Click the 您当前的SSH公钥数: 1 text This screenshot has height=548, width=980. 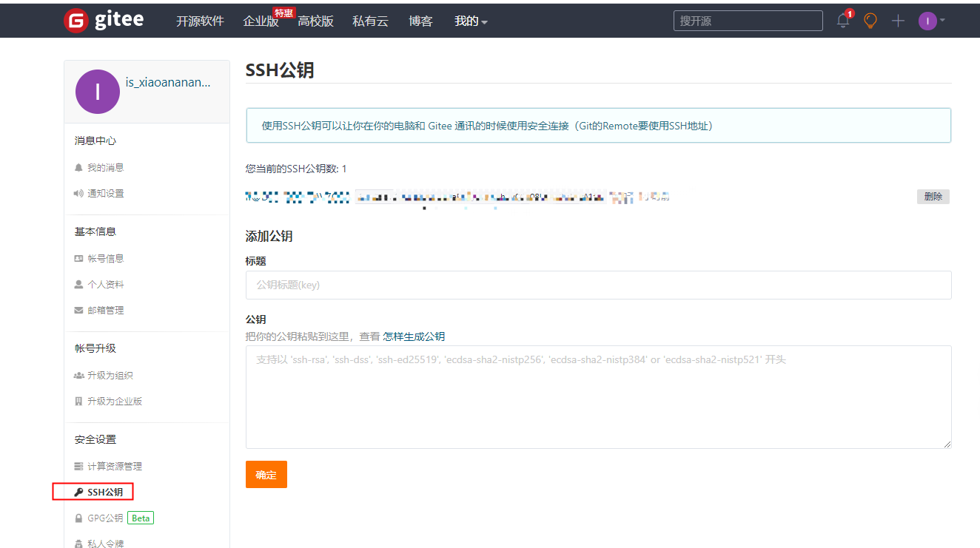click(x=296, y=169)
